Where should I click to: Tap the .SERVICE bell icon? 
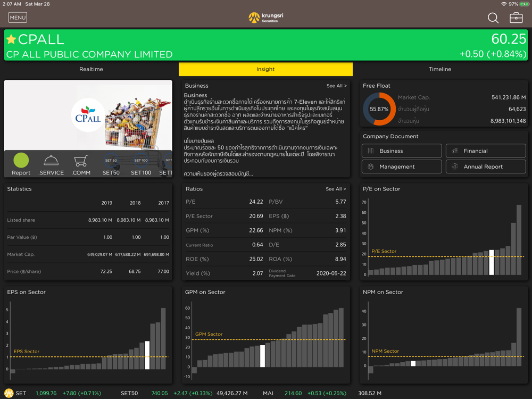[x=51, y=161]
